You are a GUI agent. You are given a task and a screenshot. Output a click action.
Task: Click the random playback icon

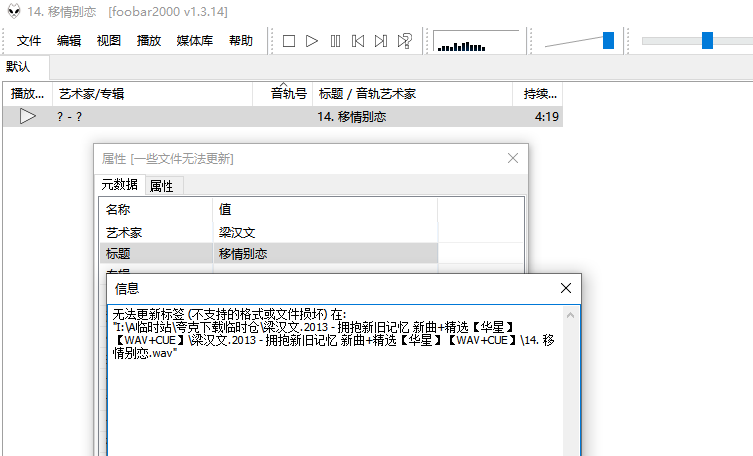pyautogui.click(x=404, y=41)
